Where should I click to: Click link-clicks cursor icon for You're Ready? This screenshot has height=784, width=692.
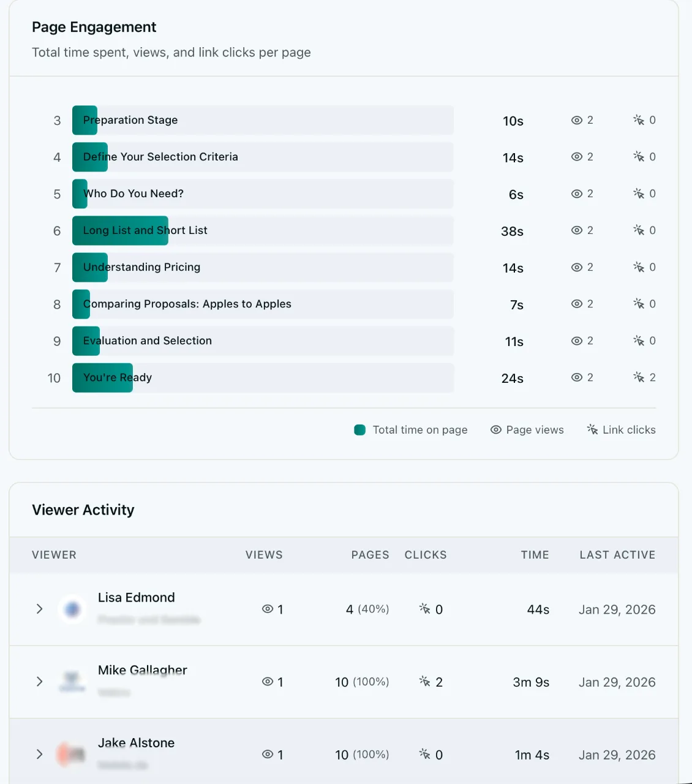click(639, 377)
